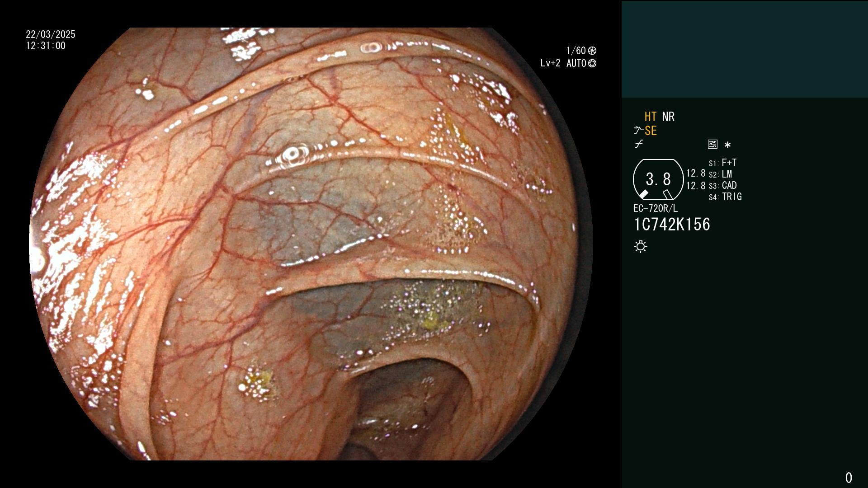
Task: Click the lower 12.8 value
Action: point(696,186)
